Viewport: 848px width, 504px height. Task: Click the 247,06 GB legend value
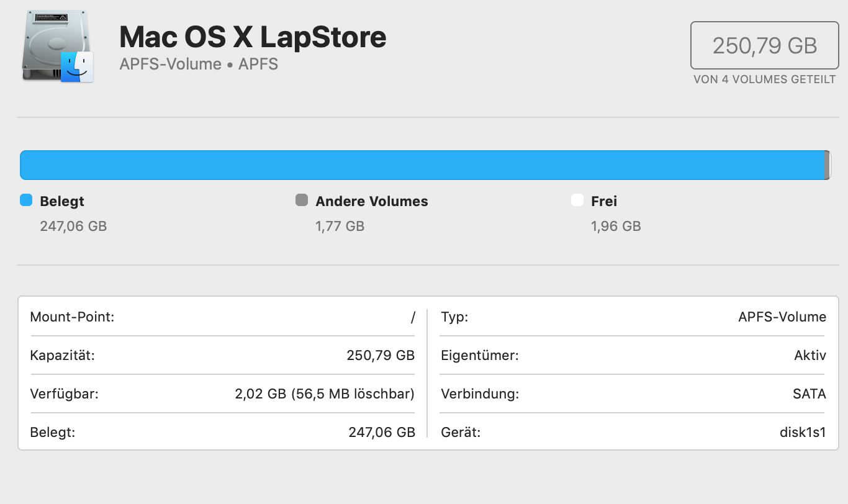click(x=73, y=226)
